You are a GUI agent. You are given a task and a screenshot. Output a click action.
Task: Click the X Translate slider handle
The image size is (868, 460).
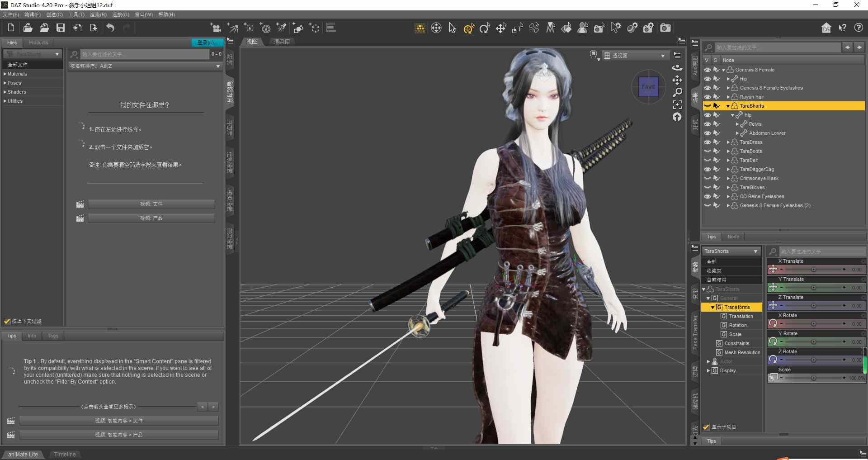[813, 270]
